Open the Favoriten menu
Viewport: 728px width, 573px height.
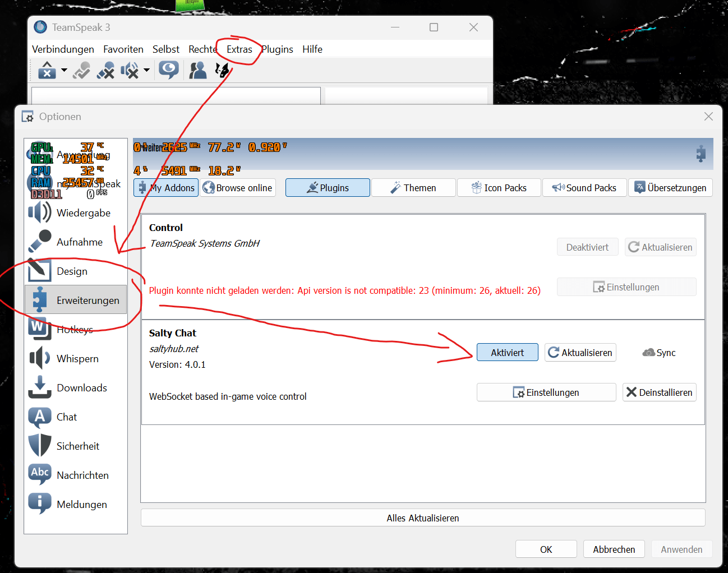coord(123,49)
